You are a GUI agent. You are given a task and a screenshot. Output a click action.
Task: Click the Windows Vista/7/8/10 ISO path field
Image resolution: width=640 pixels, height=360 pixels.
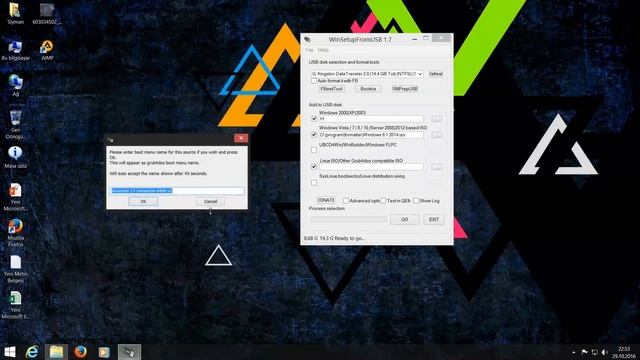tap(371, 134)
